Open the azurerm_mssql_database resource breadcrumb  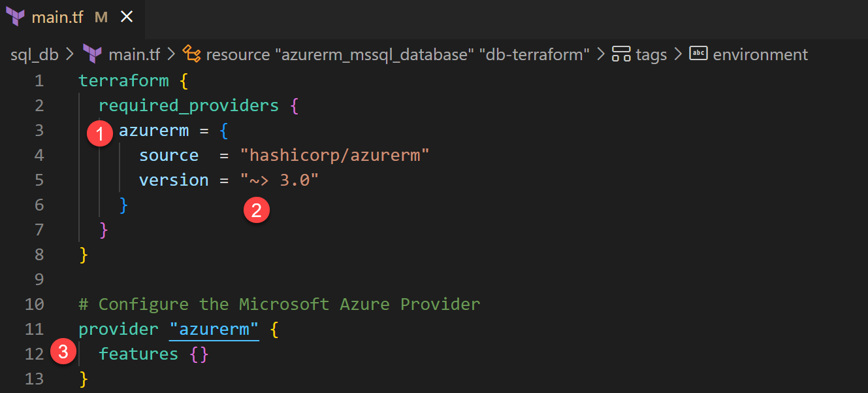(398, 54)
